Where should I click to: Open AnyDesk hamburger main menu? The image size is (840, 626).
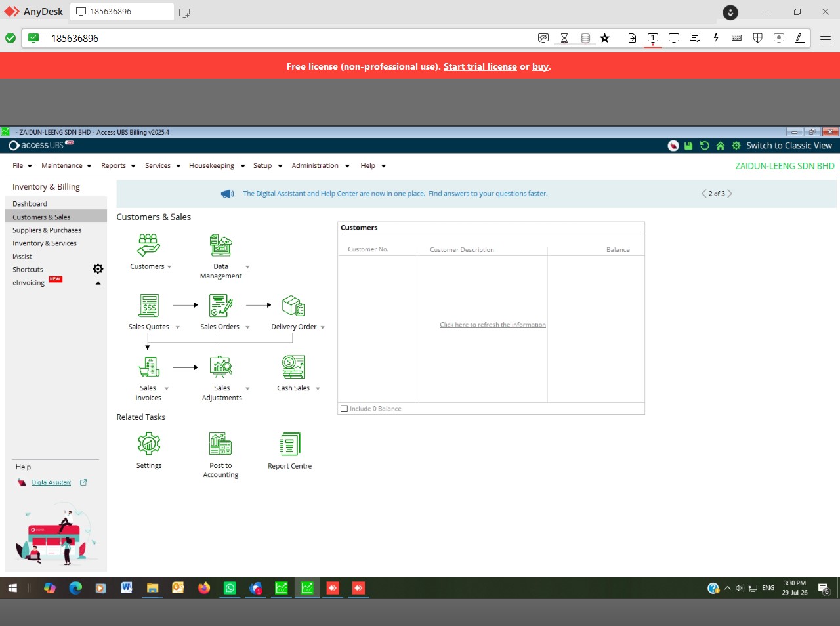826,38
